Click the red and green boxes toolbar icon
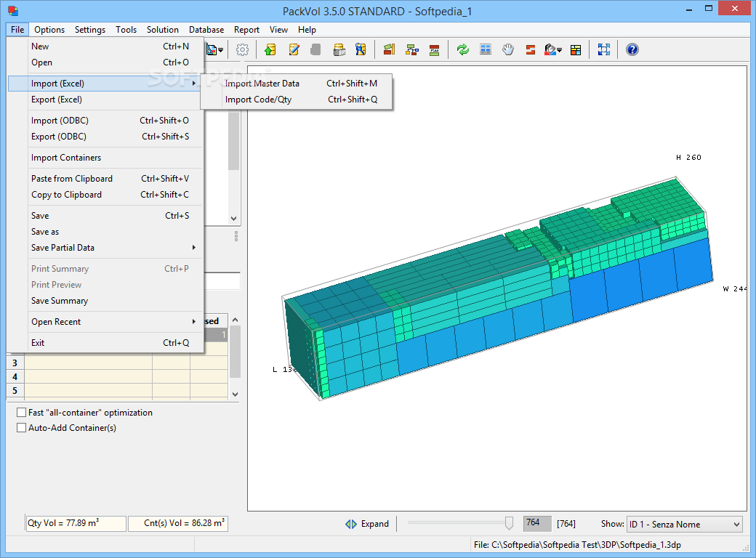Screen dimensions: 756x558 click(389, 49)
